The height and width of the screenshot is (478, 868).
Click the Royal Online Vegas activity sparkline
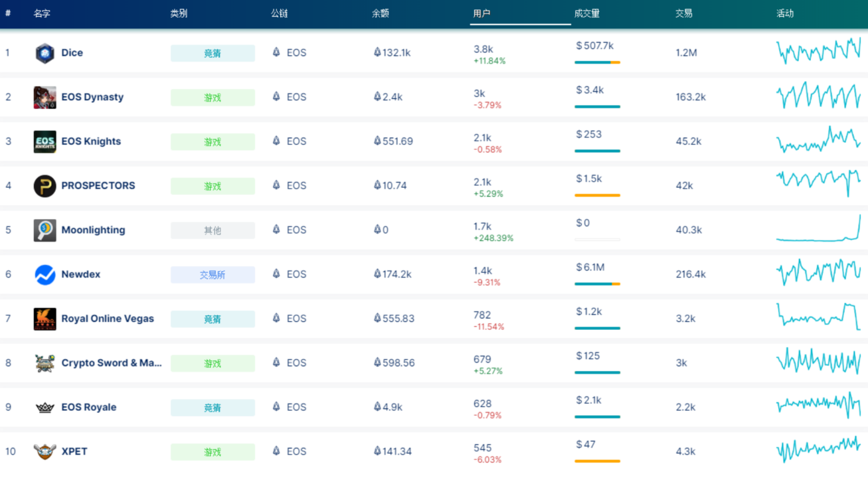coord(818,317)
